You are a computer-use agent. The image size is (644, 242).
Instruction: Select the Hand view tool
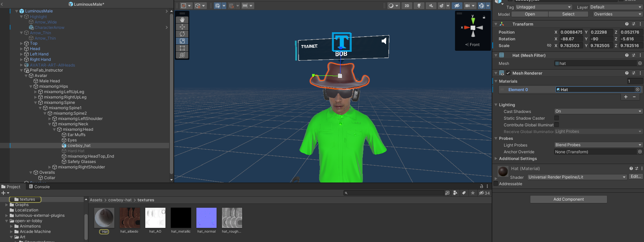[x=182, y=20]
